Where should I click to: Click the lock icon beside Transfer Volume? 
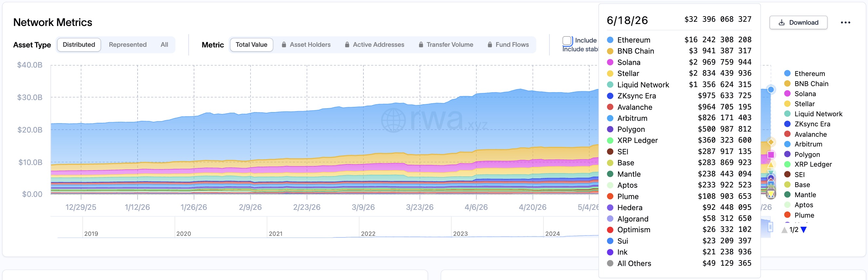421,45
